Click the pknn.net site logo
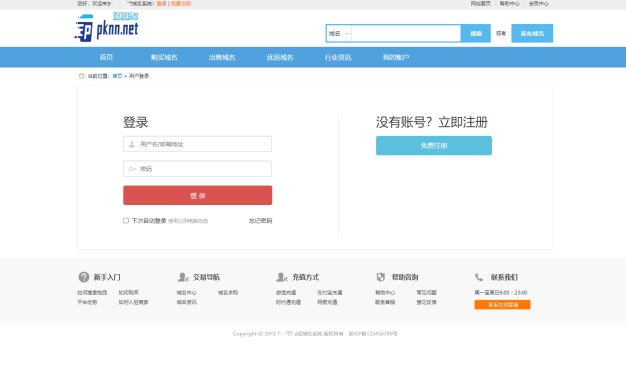 pos(107,28)
